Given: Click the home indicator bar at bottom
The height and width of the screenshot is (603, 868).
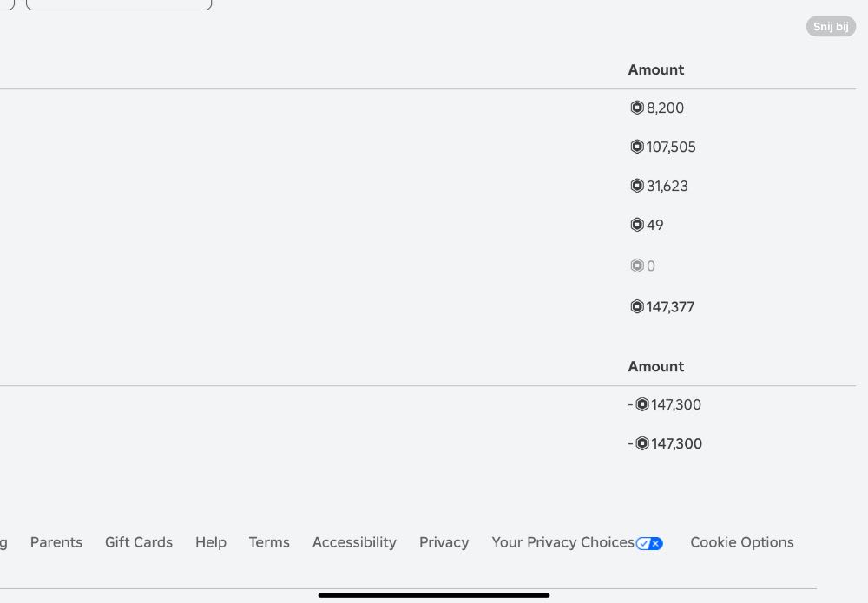Looking at the screenshot, I should [434, 595].
